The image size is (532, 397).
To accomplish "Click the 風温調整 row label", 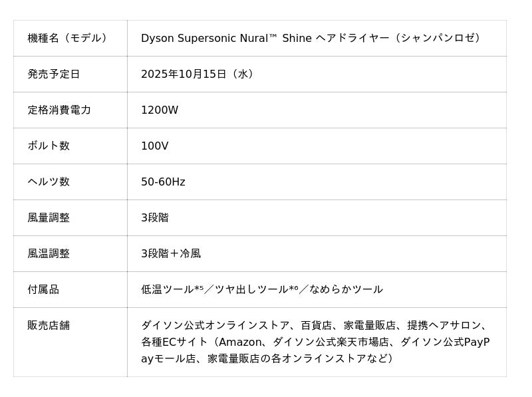I will [x=49, y=253].
